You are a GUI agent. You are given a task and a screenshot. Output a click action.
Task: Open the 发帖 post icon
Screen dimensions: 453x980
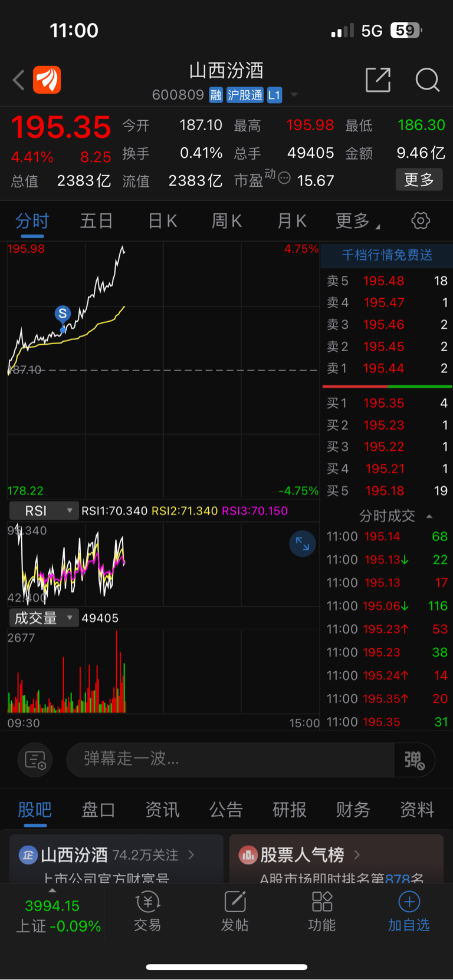(235, 911)
